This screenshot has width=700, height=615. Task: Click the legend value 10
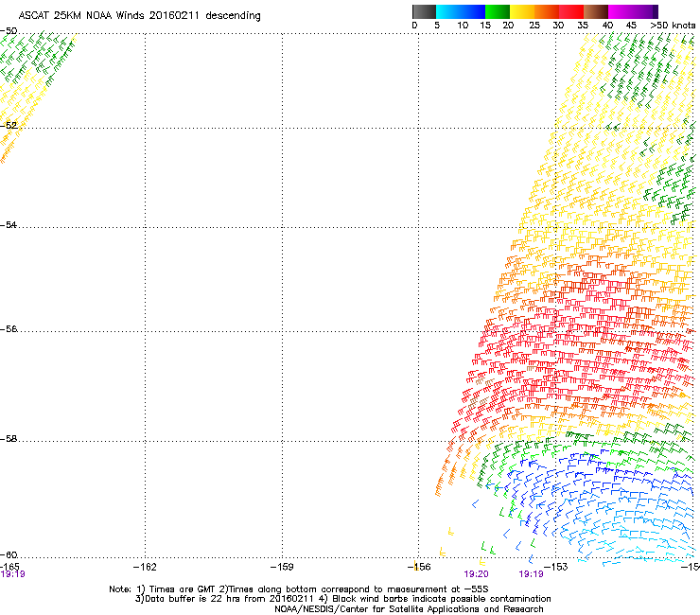point(463,26)
